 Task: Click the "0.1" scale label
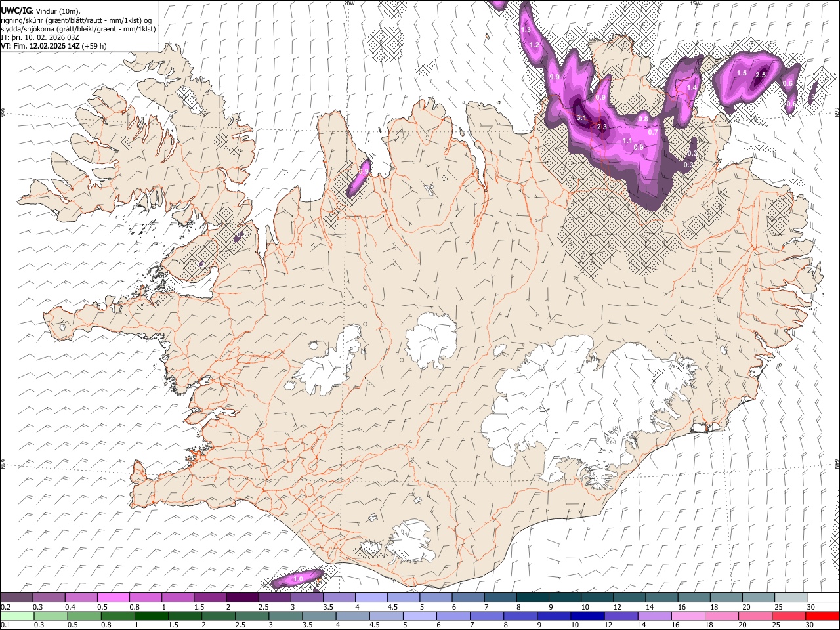tap(5, 625)
